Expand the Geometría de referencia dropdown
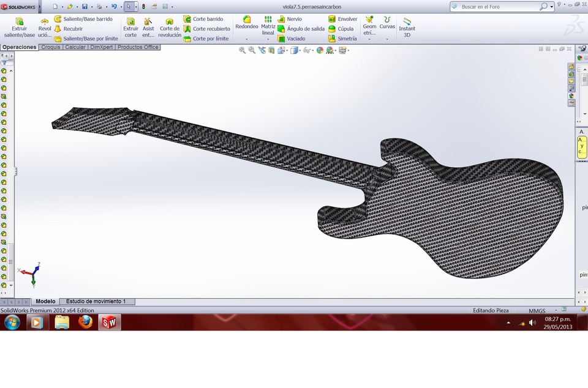This screenshot has width=588, height=388. (369, 39)
